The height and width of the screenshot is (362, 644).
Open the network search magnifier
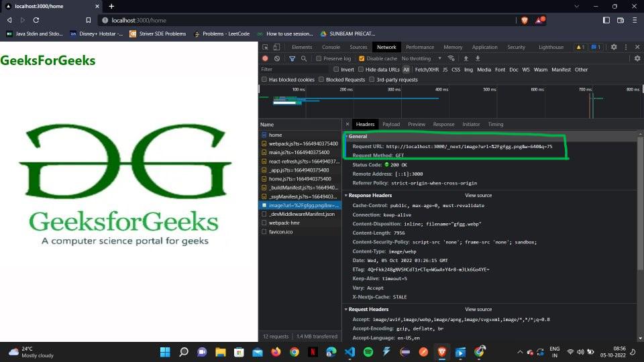click(x=304, y=59)
